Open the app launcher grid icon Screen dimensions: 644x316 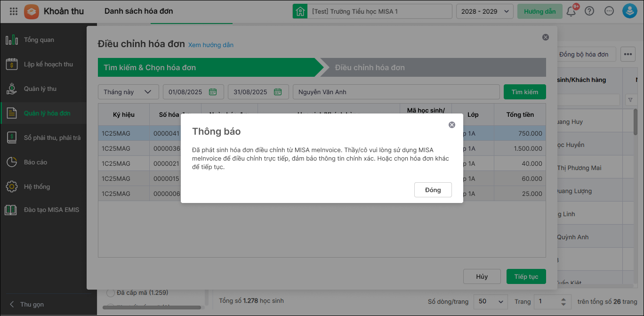coord(14,11)
